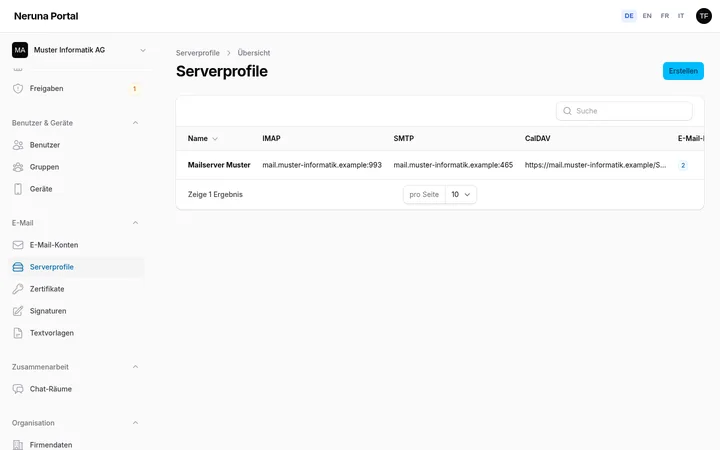Click the search magnifier icon
This screenshot has width=720, height=450.
tap(567, 111)
